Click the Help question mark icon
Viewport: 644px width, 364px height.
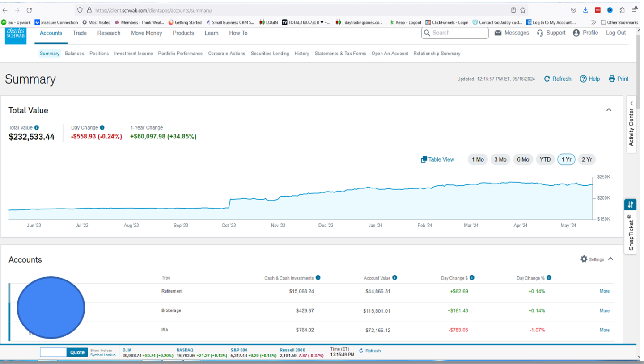583,79
